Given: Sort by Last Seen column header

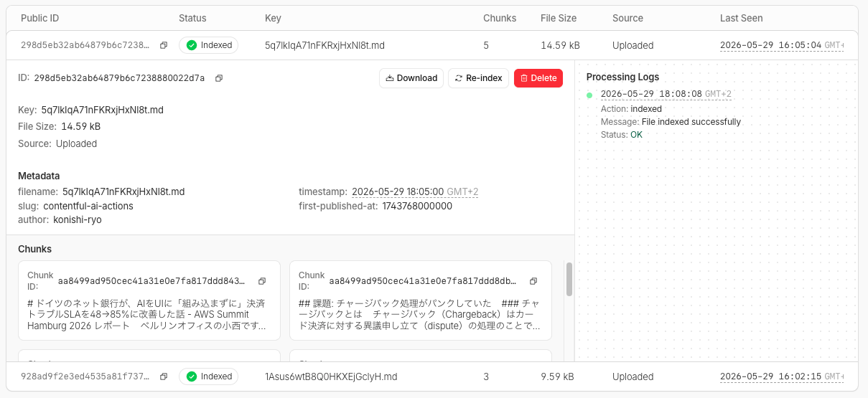Looking at the screenshot, I should 742,18.
